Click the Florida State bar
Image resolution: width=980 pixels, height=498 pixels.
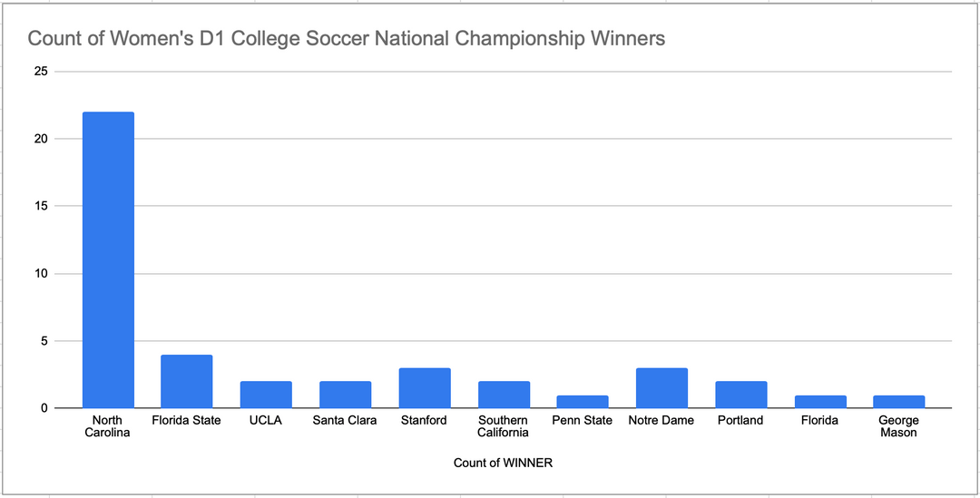pos(187,381)
